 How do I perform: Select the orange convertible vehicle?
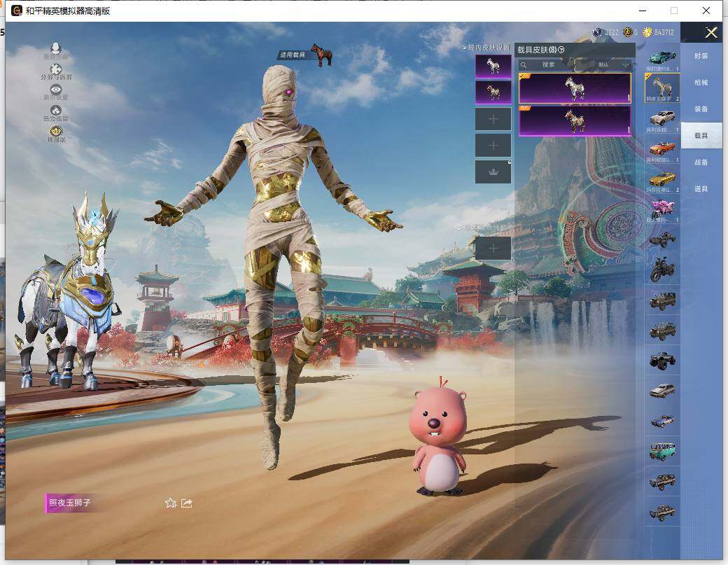click(x=662, y=148)
